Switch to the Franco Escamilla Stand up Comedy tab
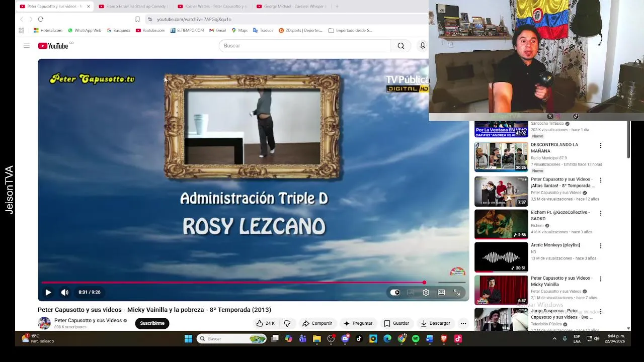The width and height of the screenshot is (644, 362). coord(133,7)
